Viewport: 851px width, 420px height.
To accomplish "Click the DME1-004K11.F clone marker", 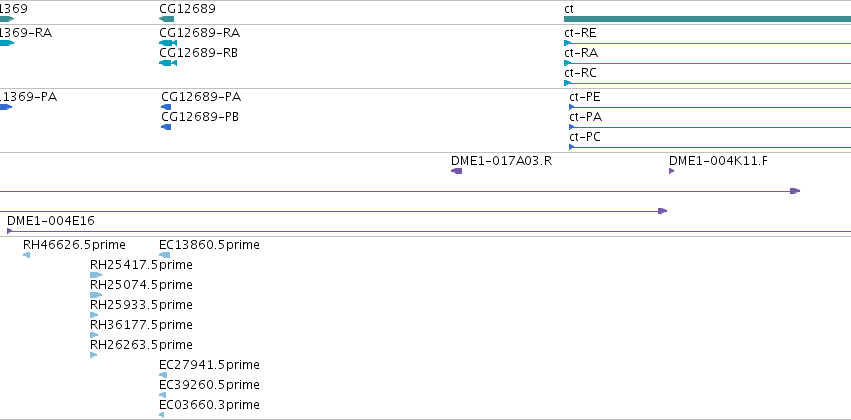I will (672, 171).
